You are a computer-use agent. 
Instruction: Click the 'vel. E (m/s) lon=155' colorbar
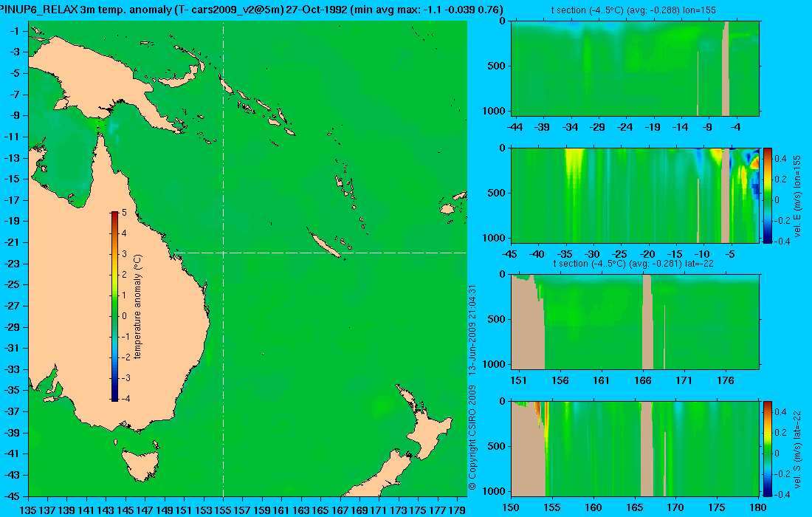768,195
